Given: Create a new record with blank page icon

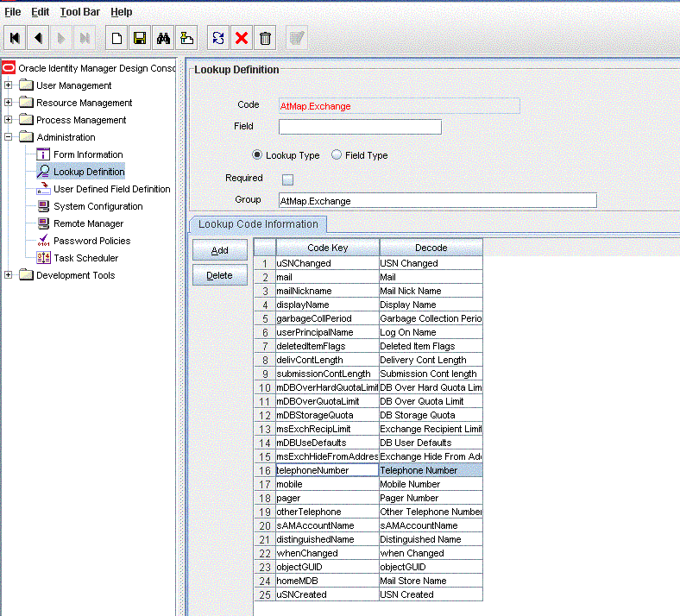Looking at the screenshot, I should pos(116,38).
